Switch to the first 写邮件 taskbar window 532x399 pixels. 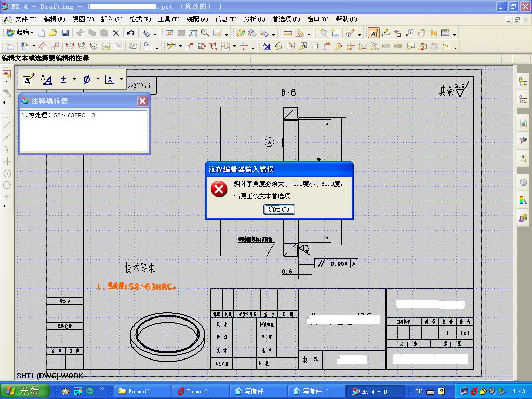(258, 391)
